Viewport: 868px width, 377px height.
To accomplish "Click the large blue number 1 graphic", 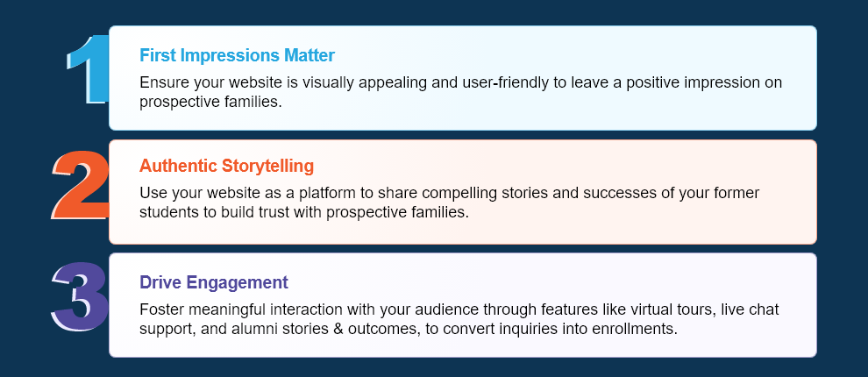I will [x=88, y=68].
